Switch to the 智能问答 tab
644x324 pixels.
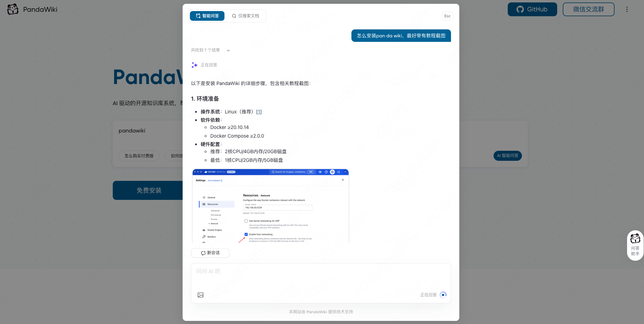(207, 16)
